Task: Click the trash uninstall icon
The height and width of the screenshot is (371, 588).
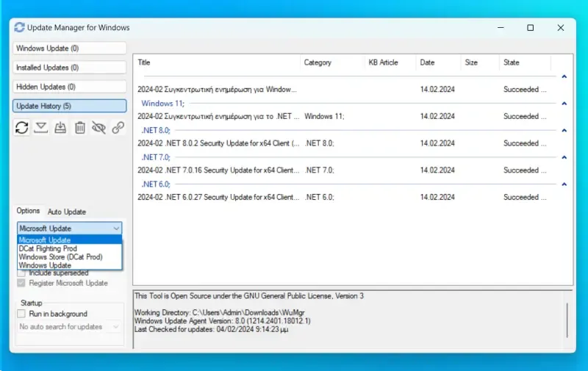Action: [x=80, y=128]
